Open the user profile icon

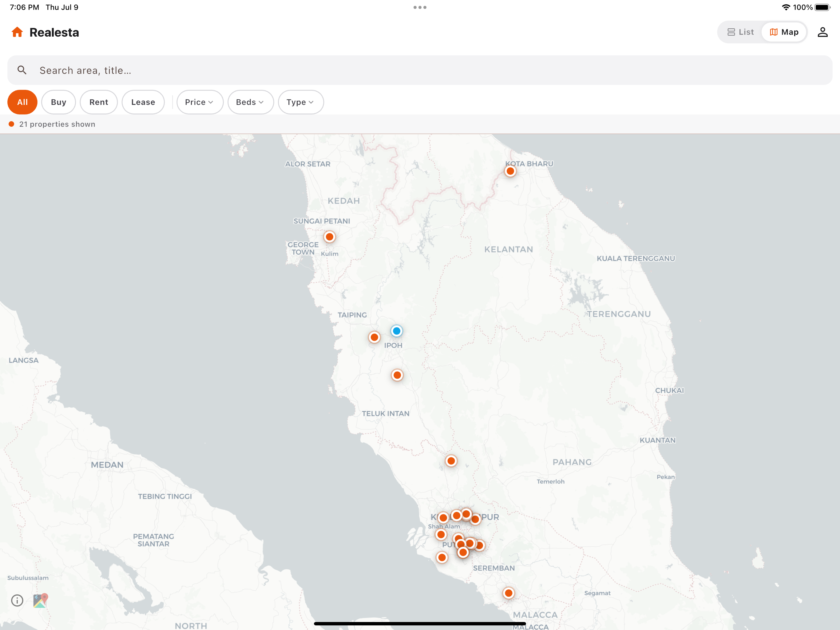pos(822,32)
